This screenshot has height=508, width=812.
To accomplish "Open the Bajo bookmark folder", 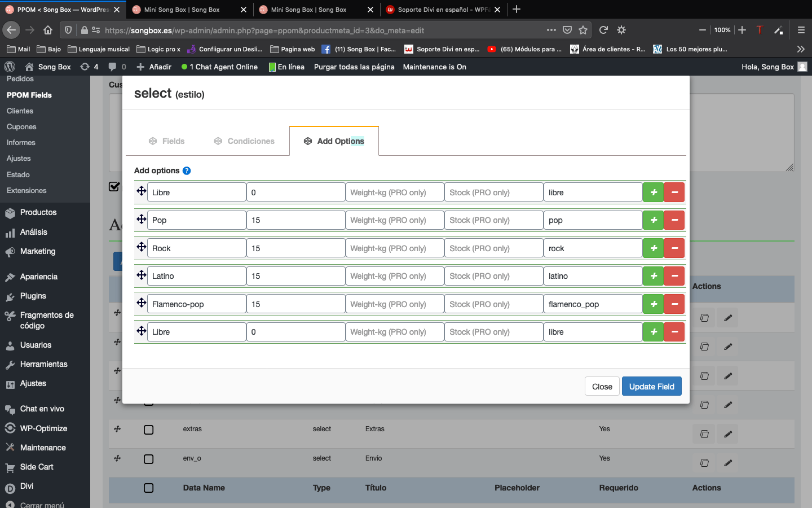I will pyautogui.click(x=48, y=49).
